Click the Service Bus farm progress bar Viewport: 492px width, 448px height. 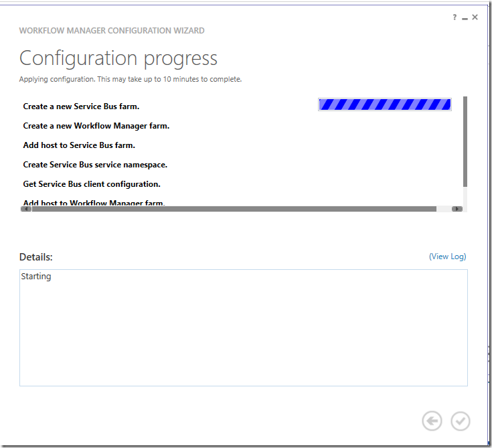tap(385, 104)
